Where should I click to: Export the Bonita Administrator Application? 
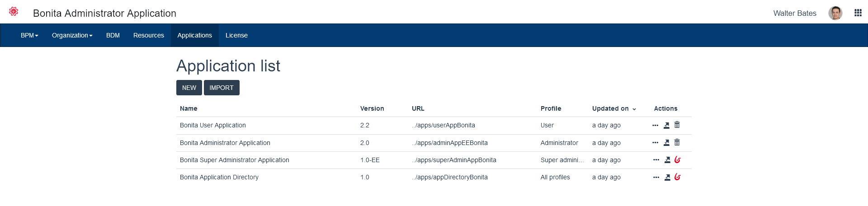(666, 143)
